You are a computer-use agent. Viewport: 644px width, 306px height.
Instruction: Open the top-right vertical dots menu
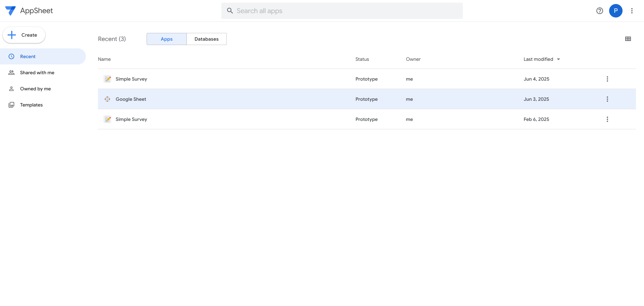tap(632, 11)
